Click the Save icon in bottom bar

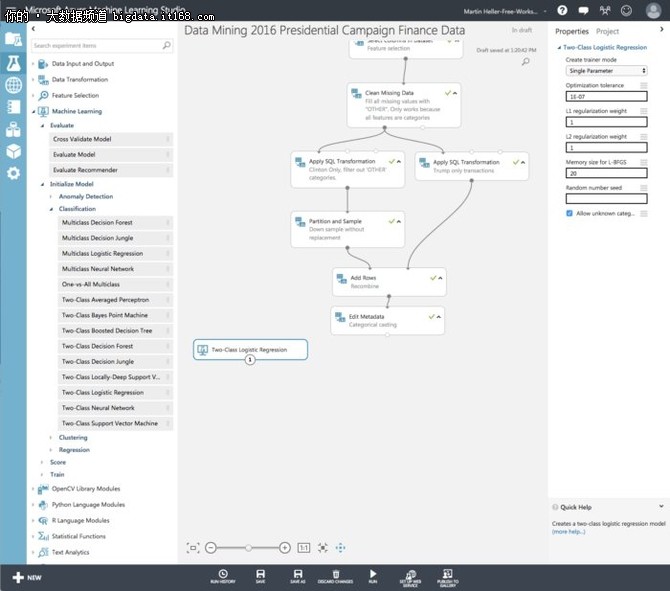260,576
